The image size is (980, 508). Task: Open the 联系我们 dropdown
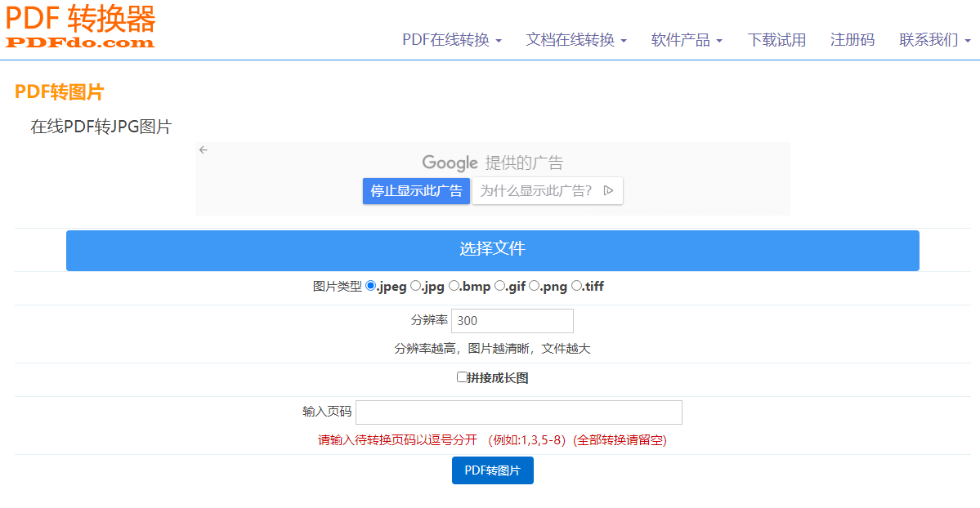pos(934,40)
